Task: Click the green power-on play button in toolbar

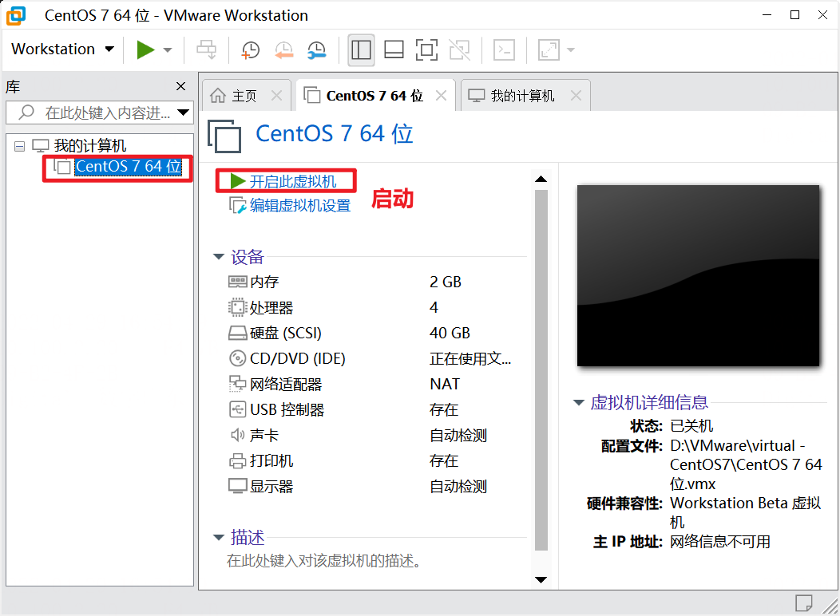Action: coord(145,49)
